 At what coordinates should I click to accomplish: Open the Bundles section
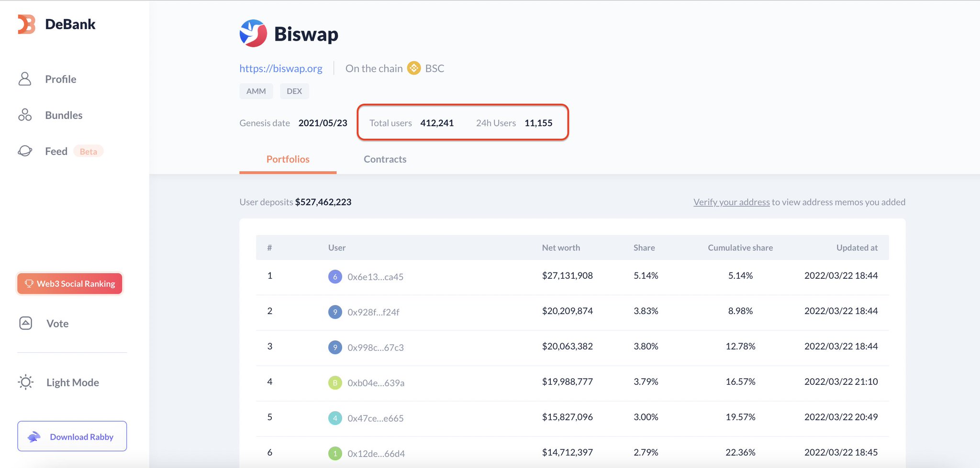25,115
